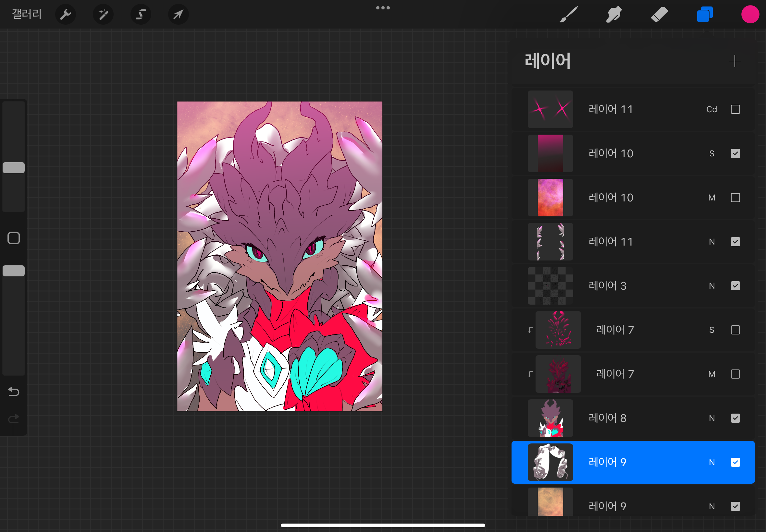Add a new layer with plus

tap(734, 61)
